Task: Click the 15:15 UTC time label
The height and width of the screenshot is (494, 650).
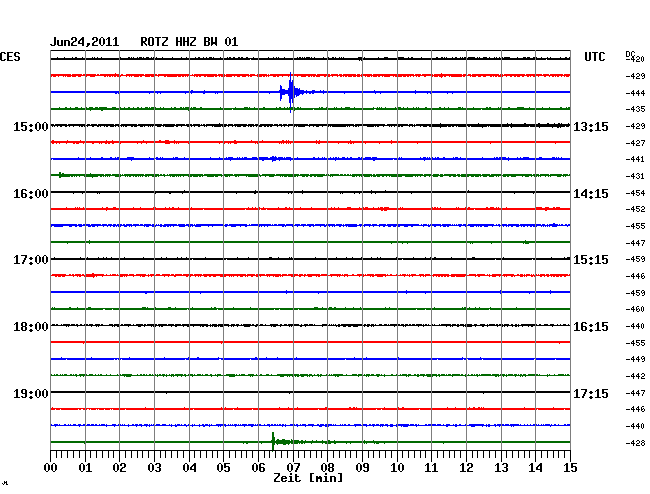Action: click(x=591, y=260)
